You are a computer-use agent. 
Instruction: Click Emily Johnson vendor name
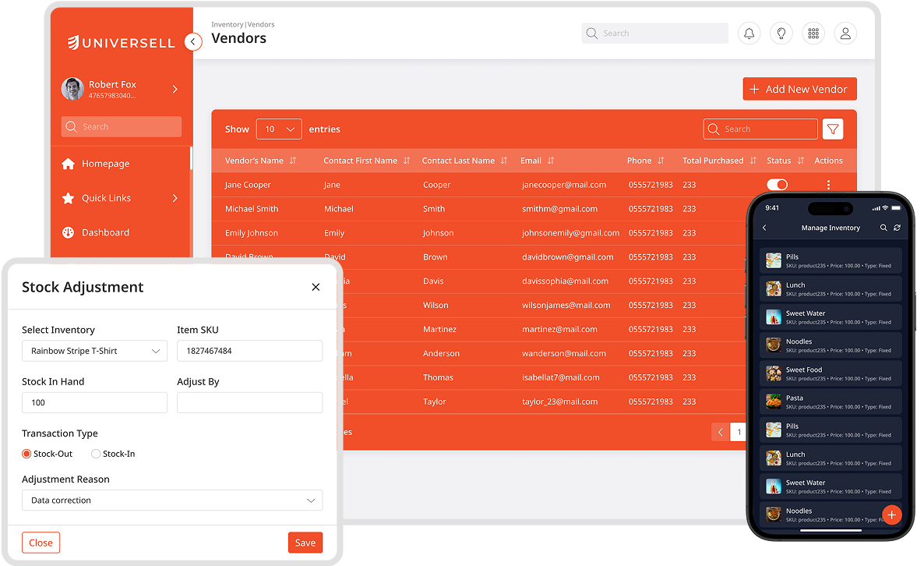coord(252,233)
